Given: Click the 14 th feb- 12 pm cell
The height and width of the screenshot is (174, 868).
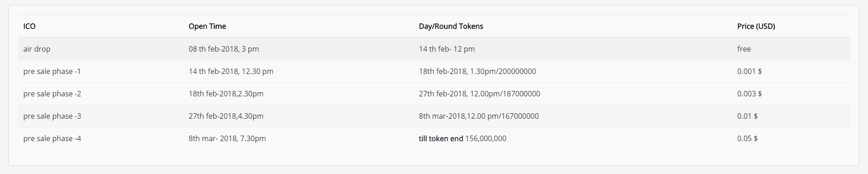Looking at the screenshot, I should click(x=447, y=49).
